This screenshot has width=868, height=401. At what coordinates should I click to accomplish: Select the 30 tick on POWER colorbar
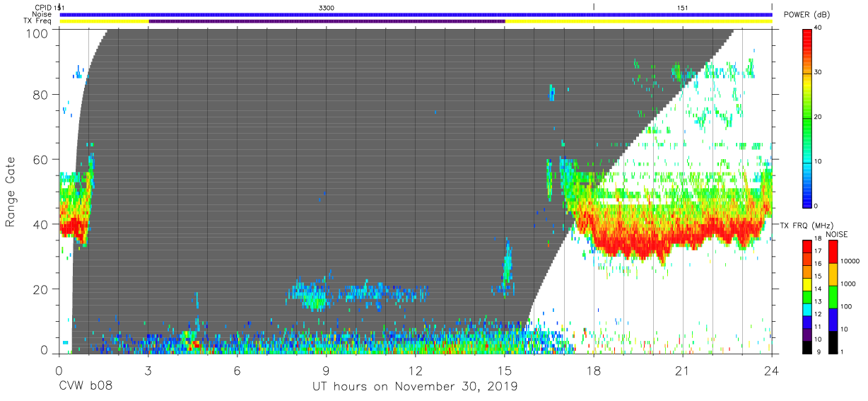coord(818,73)
